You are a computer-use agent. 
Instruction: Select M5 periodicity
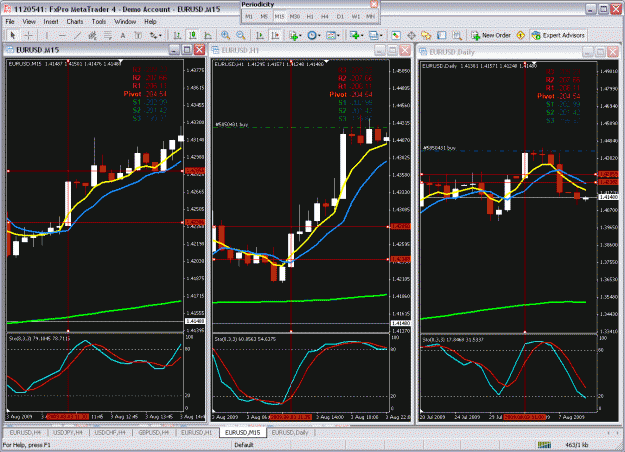(x=264, y=16)
